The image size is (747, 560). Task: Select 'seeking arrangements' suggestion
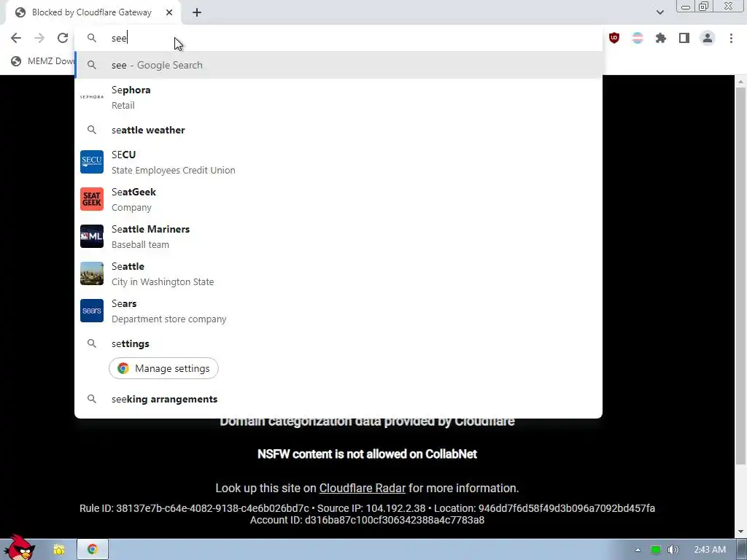tap(338, 399)
